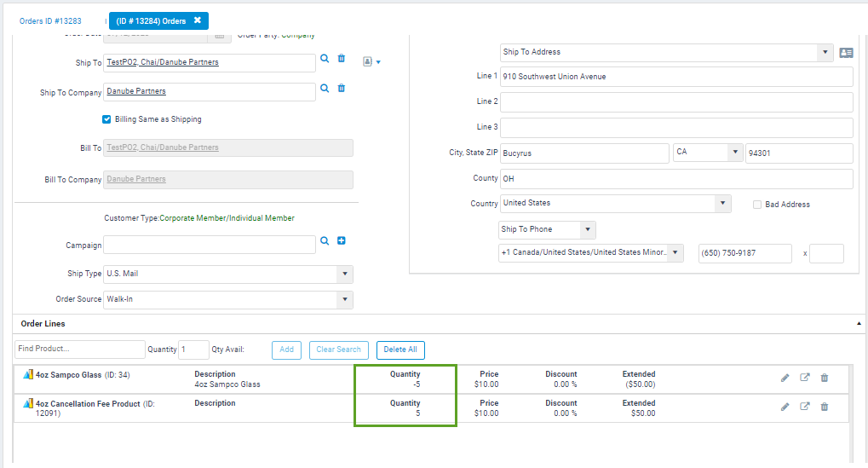This screenshot has height=468, width=868.
Task: Open the state dropdown showing CA
Action: coord(735,152)
